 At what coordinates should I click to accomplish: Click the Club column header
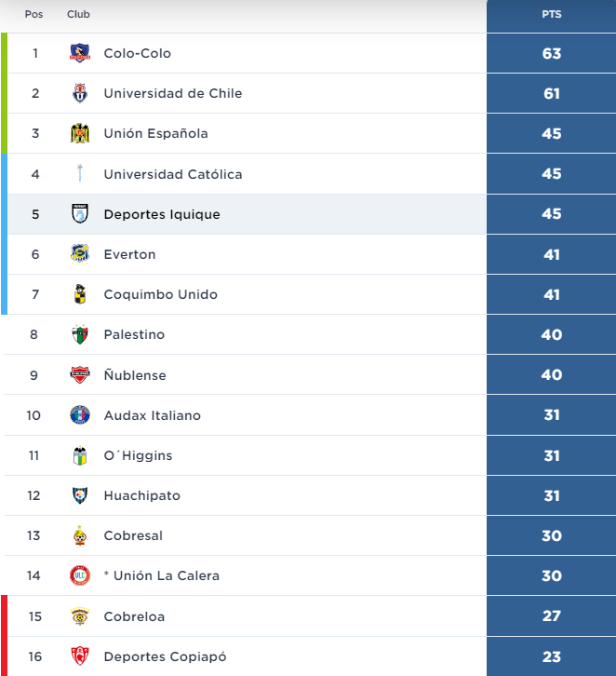(78, 15)
